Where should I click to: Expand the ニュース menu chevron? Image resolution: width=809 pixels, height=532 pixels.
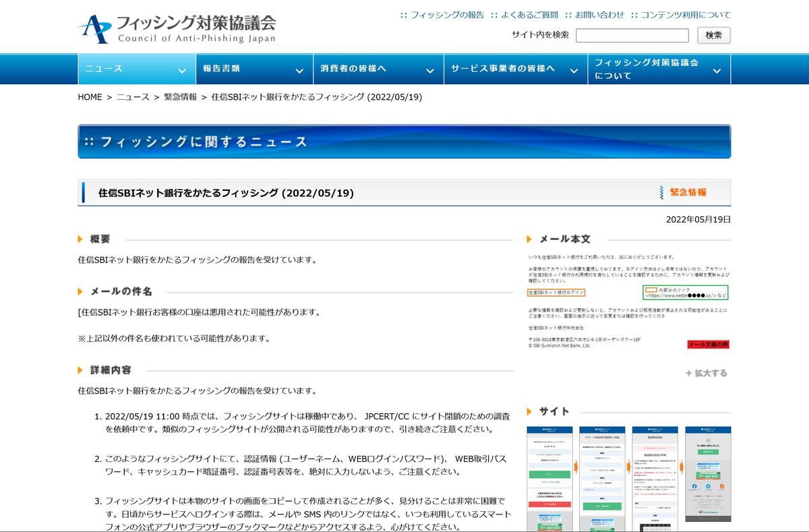point(182,70)
